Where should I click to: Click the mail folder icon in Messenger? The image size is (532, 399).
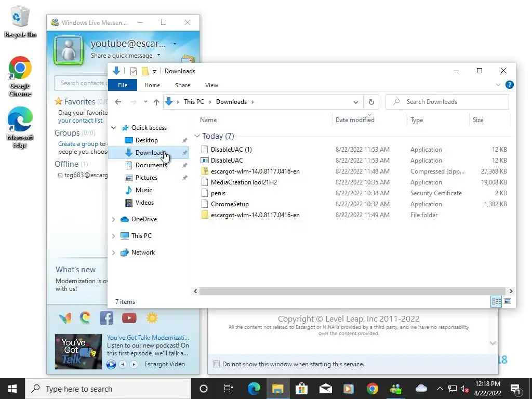188,59
